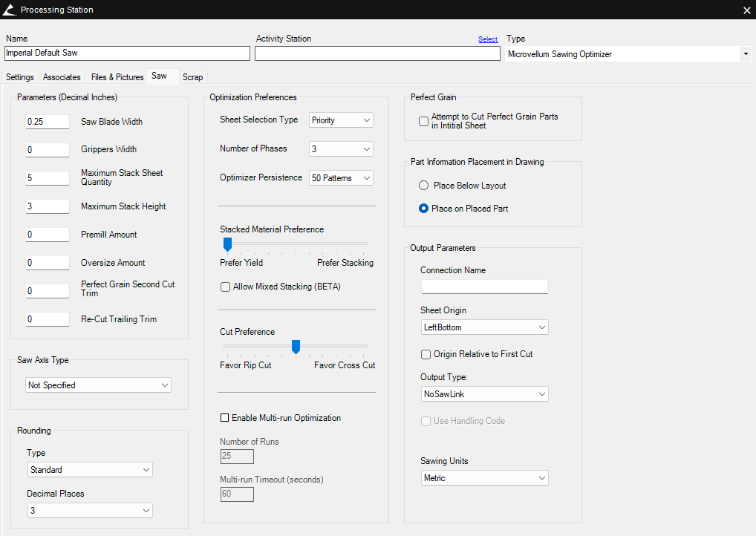Click the Stacked Material Preference slider thumb
This screenshot has width=756, height=536.
[x=228, y=244]
